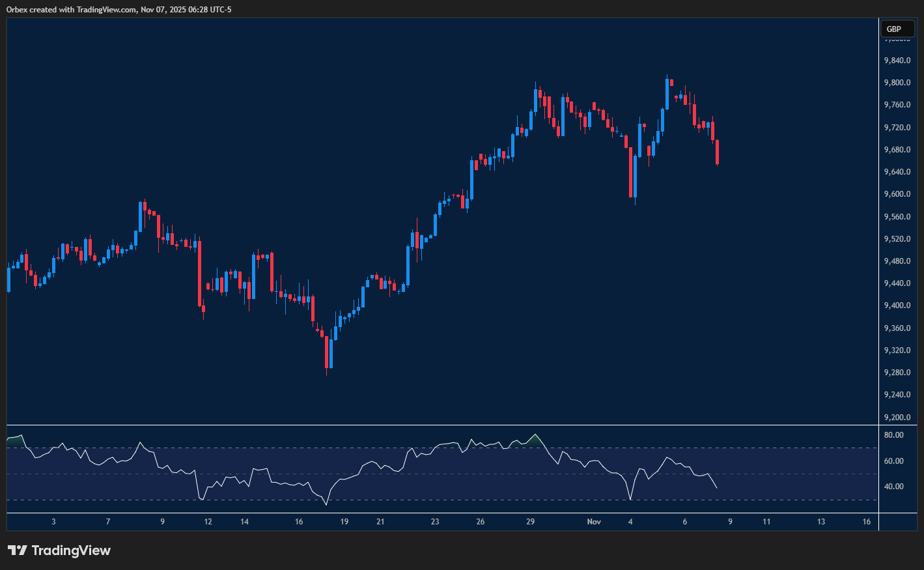Image resolution: width=924 pixels, height=570 pixels.
Task: Click the TradingView logo icon
Action: point(18,550)
